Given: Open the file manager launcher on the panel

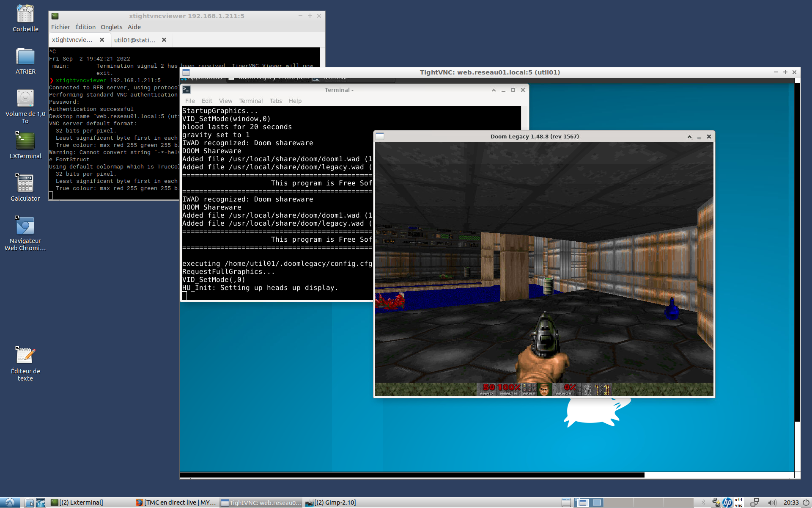Looking at the screenshot, I should pyautogui.click(x=29, y=502).
